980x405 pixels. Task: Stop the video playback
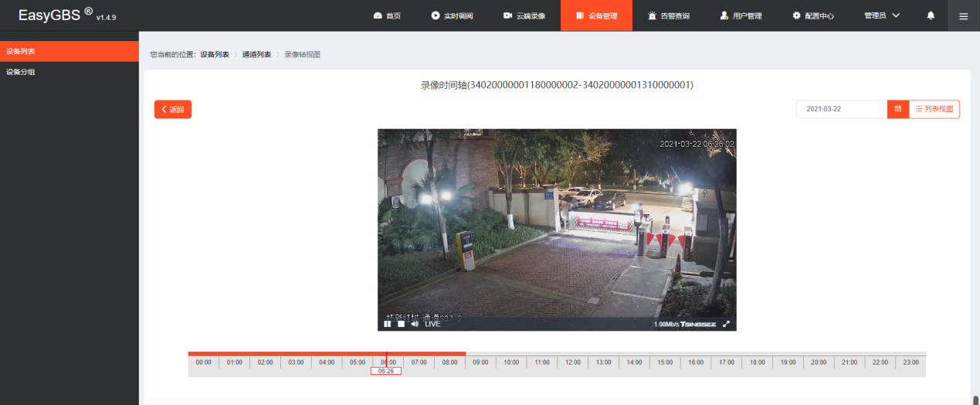coord(401,324)
